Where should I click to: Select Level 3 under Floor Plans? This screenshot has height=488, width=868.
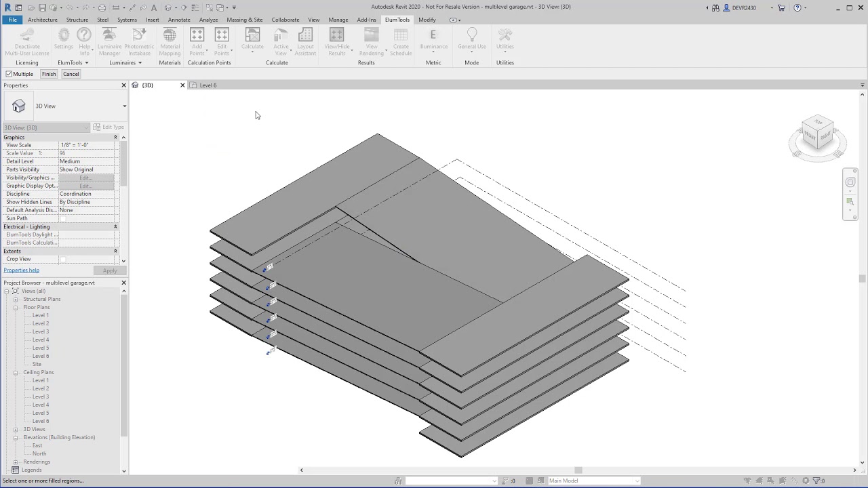[41, 332]
